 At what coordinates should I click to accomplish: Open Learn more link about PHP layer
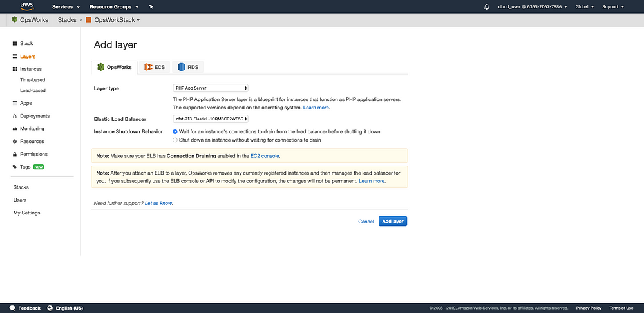coord(316,108)
